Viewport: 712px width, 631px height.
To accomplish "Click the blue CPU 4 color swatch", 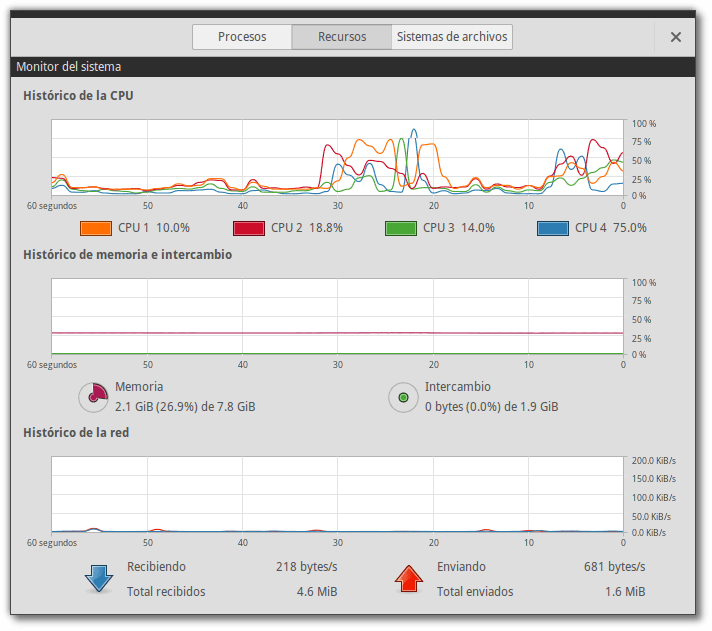I will 553,228.
